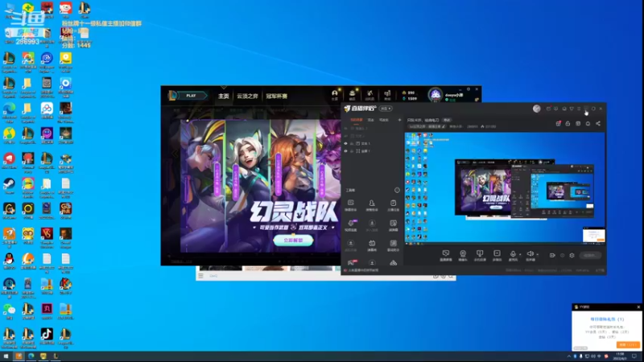
Task: Click the 立即解锁 button on the banner
Action: [293, 240]
